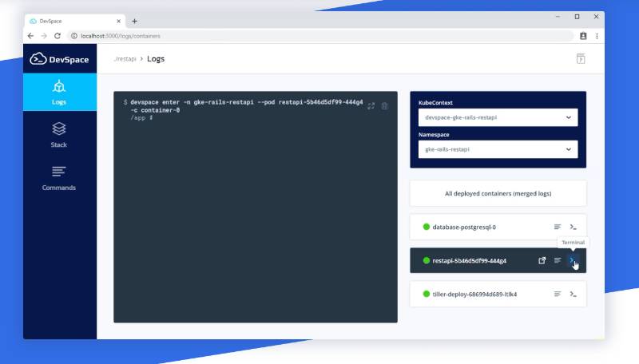This screenshot has width=639, height=364.
Task: Expand the KubeContext dropdown
Action: (x=498, y=117)
